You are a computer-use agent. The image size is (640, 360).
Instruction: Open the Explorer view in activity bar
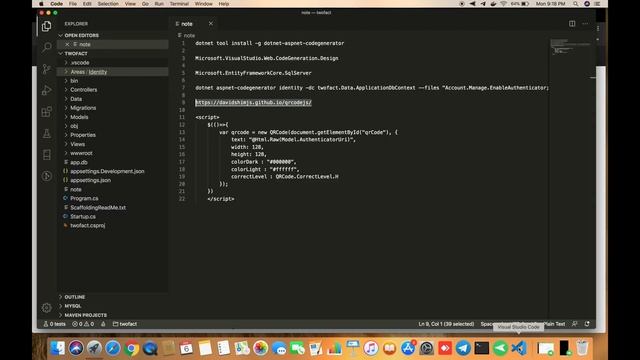[47, 26]
